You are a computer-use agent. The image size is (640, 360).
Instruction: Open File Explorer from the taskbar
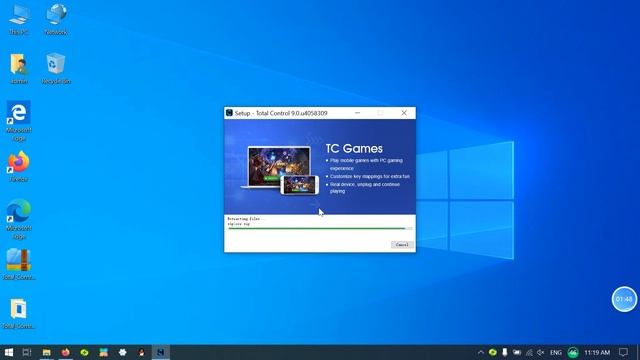click(47, 352)
